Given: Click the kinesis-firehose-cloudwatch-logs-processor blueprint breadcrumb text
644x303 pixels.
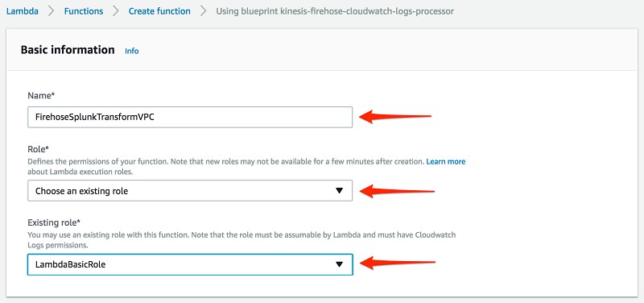Looking at the screenshot, I should point(335,11).
